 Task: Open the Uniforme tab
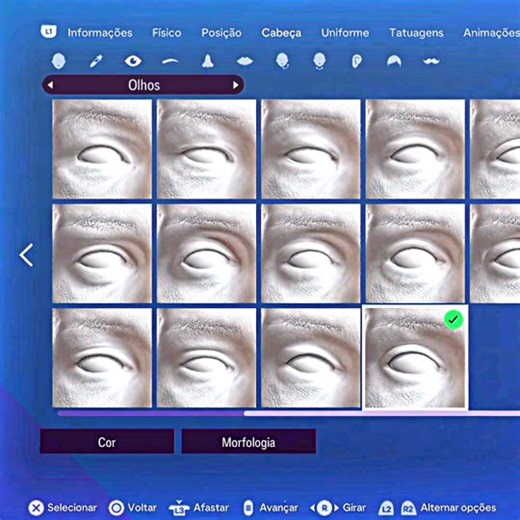click(345, 33)
